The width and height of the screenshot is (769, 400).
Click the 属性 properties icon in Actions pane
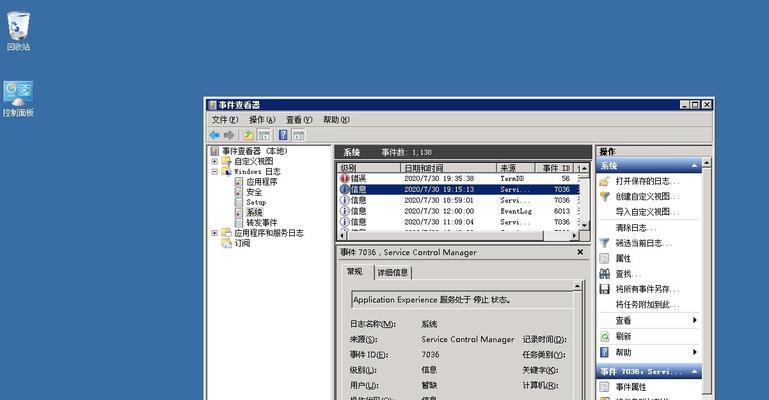pos(605,258)
